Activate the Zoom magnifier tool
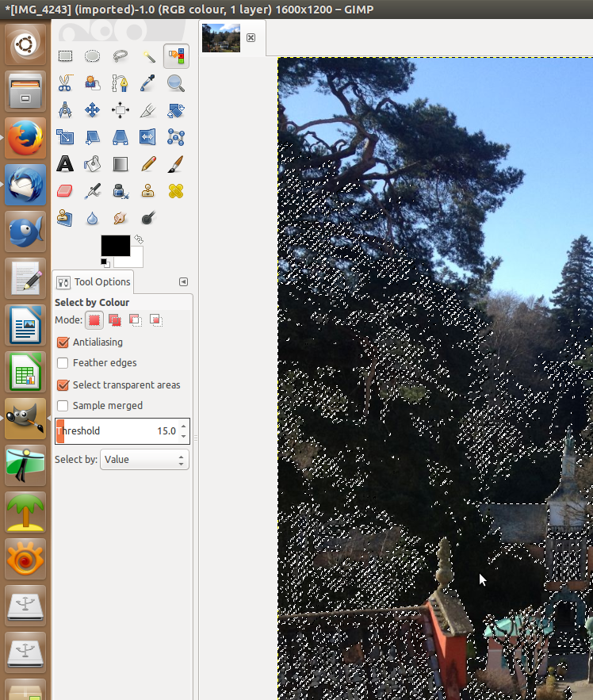593x700 pixels. coord(175,83)
